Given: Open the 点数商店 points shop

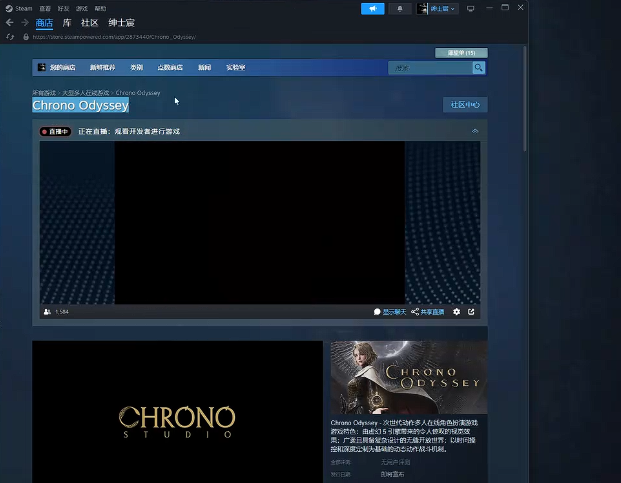Looking at the screenshot, I should point(170,67).
